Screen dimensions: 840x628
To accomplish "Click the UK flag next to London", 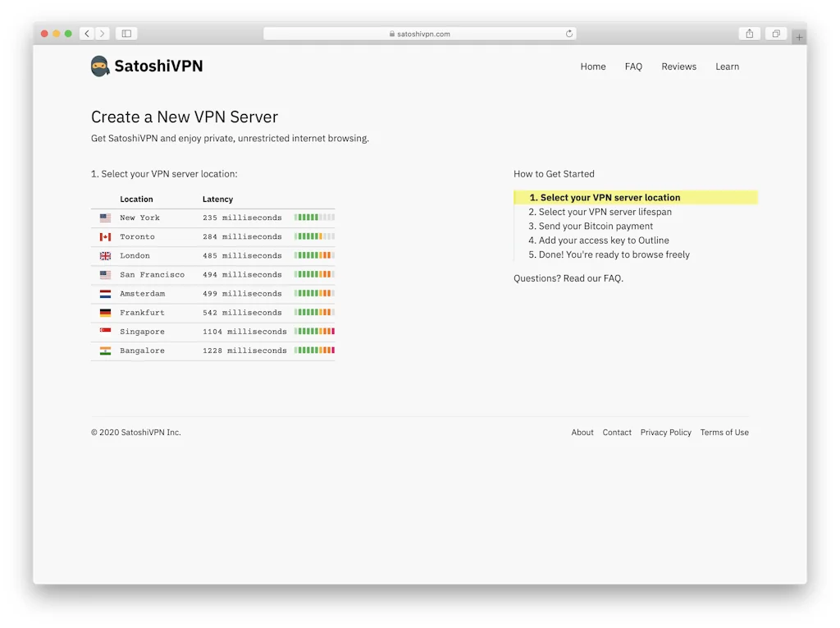I will [x=105, y=256].
